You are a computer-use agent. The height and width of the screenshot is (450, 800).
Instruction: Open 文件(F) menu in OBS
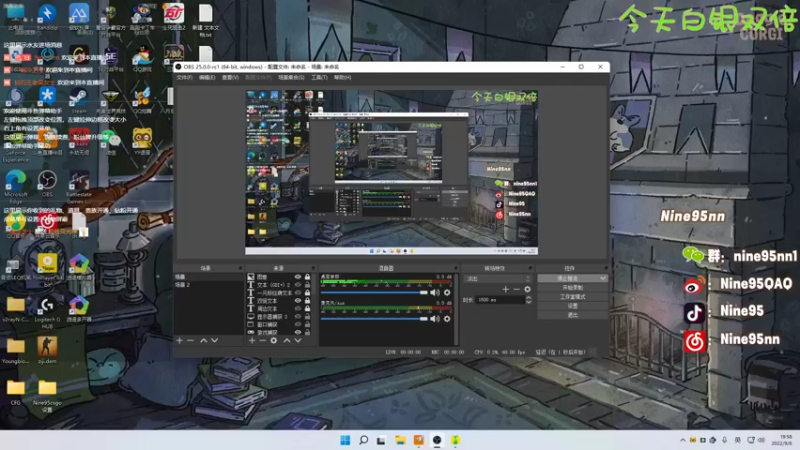(x=184, y=78)
